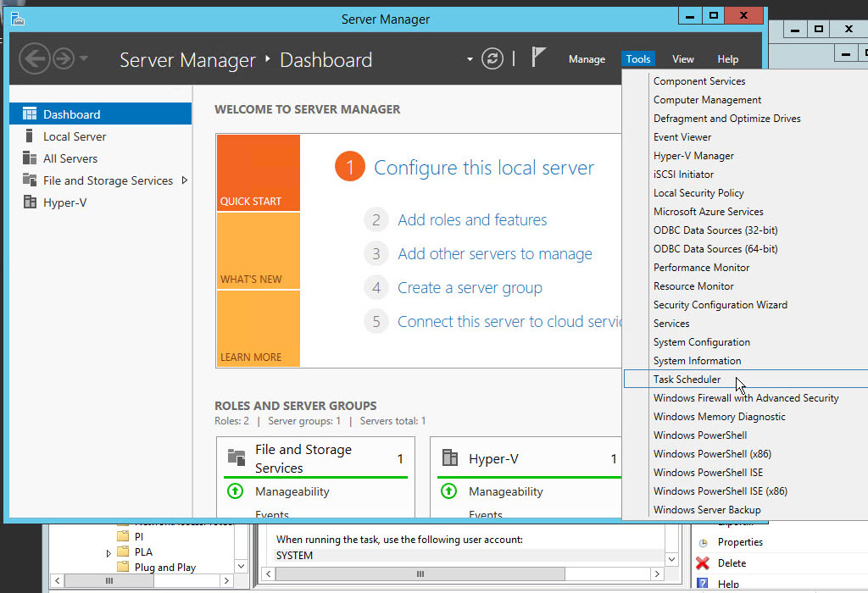Open the Manage menu

587,59
